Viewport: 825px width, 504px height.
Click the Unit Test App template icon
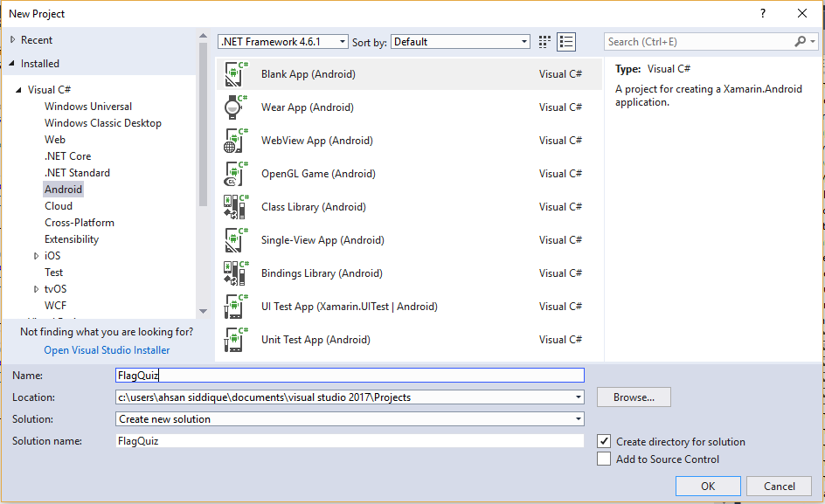click(235, 339)
